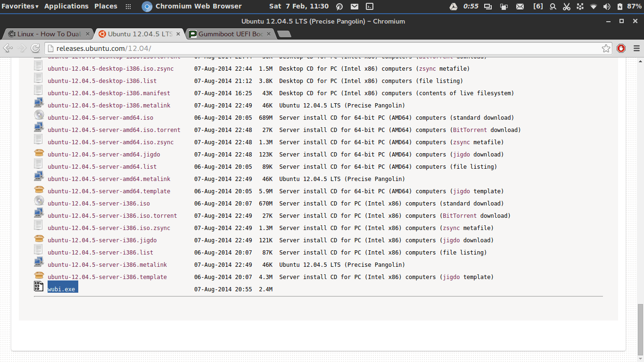Close the Linux - How To Dual tab
Screen dimensions: 644x362
[87, 34]
